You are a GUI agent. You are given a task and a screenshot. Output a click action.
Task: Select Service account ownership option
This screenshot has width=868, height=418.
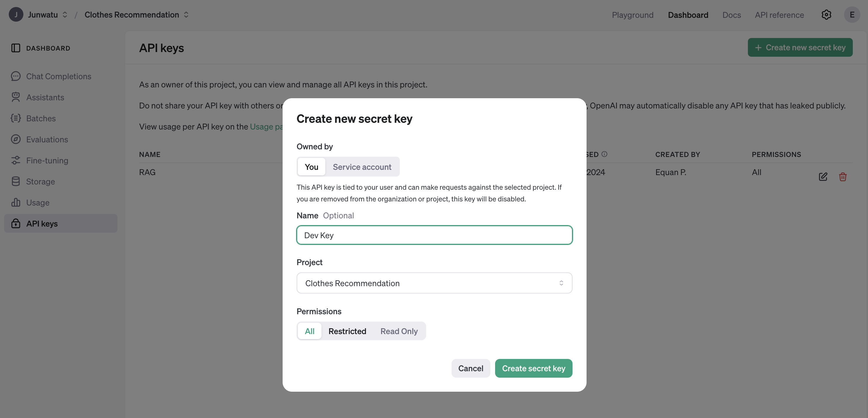pyautogui.click(x=362, y=167)
